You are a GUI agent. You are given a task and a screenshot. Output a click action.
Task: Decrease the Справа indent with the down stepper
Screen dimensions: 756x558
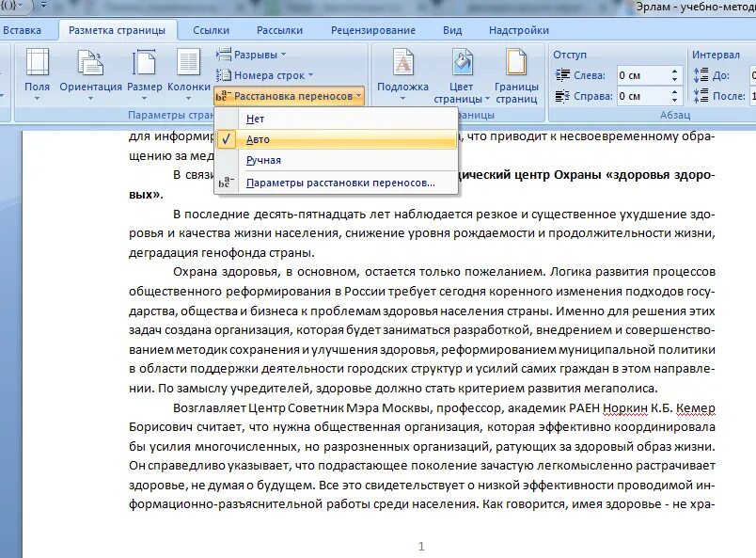pos(674,101)
